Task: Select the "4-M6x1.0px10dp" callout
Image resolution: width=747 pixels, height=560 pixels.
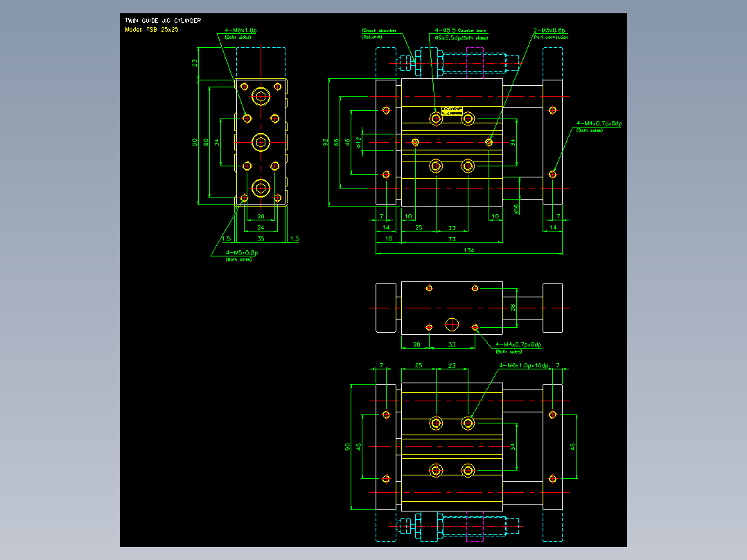Action: [524, 365]
